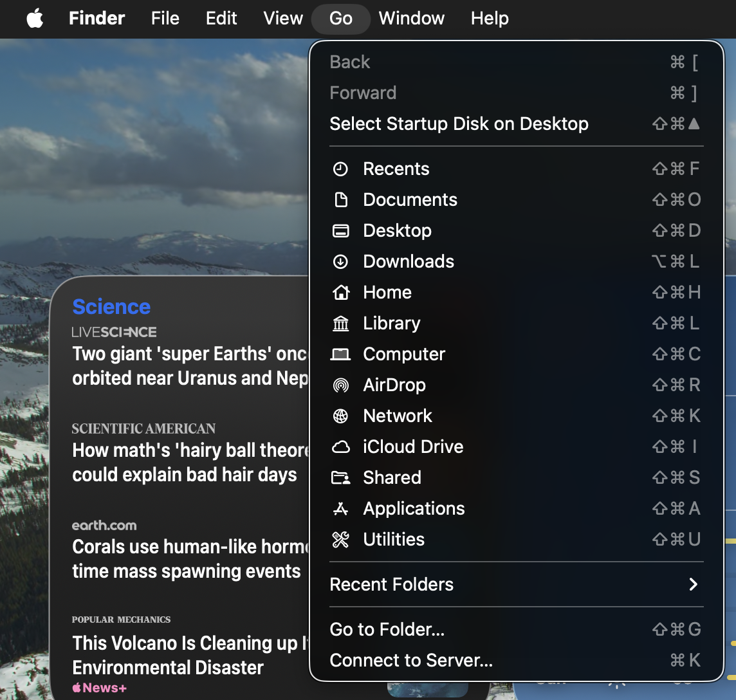Click the LIVESCIENCE source label
The width and height of the screenshot is (736, 700).
[114, 333]
